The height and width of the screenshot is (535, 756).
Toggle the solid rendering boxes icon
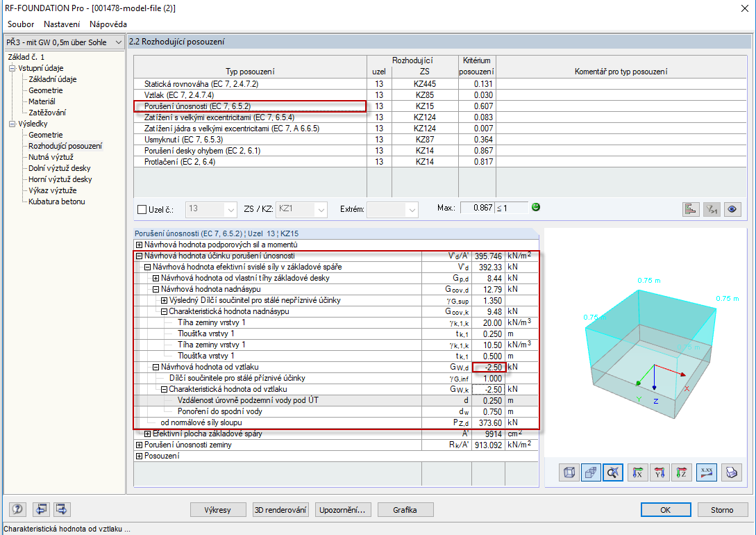[x=591, y=472]
